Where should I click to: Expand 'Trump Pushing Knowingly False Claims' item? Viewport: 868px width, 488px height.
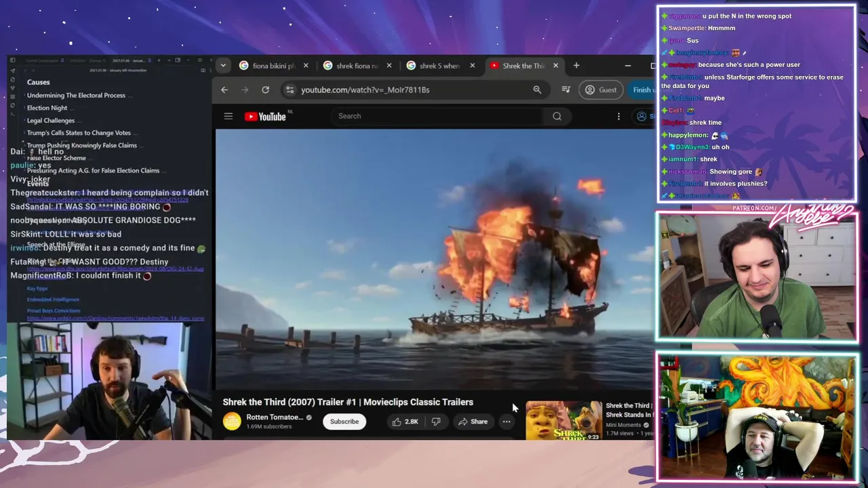pos(81,145)
